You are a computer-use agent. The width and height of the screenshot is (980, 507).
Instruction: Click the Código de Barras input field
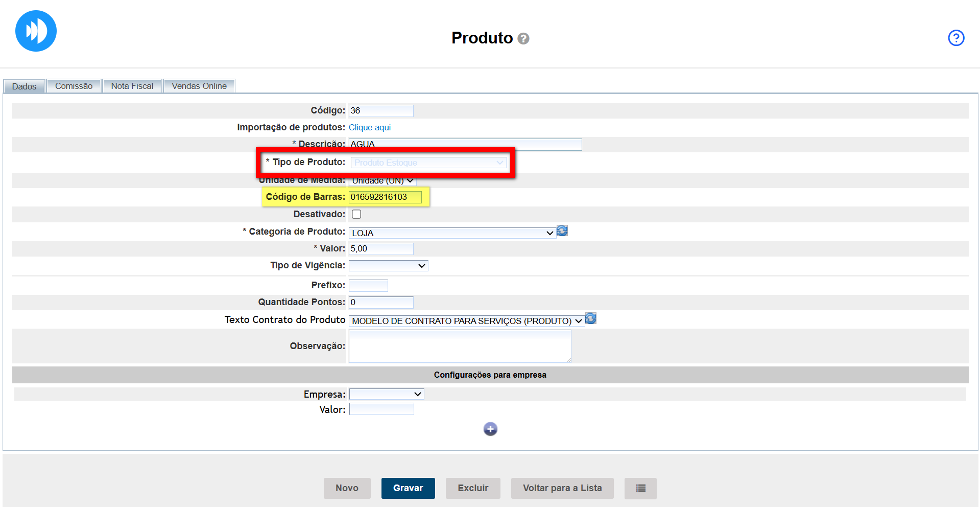click(385, 197)
